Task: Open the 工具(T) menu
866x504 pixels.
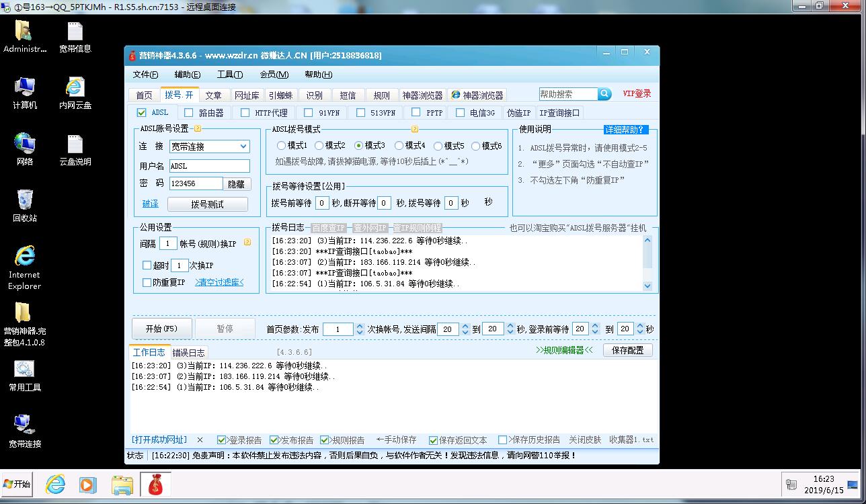Action: [x=229, y=75]
